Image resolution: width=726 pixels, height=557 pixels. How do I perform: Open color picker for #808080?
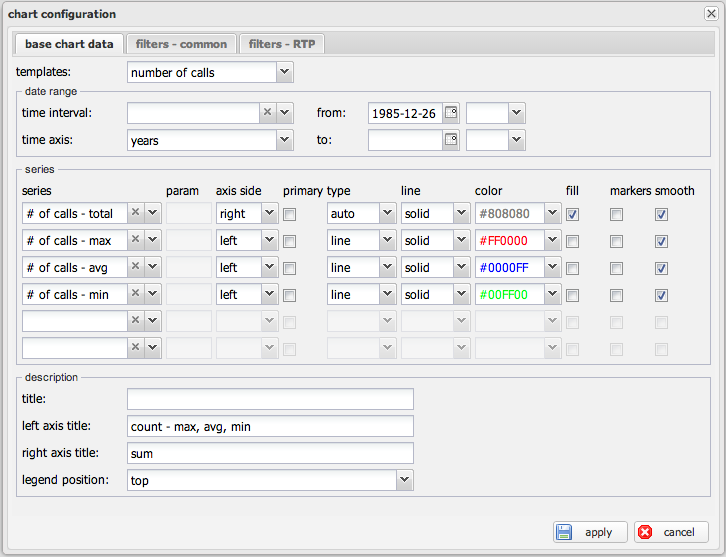tap(553, 213)
